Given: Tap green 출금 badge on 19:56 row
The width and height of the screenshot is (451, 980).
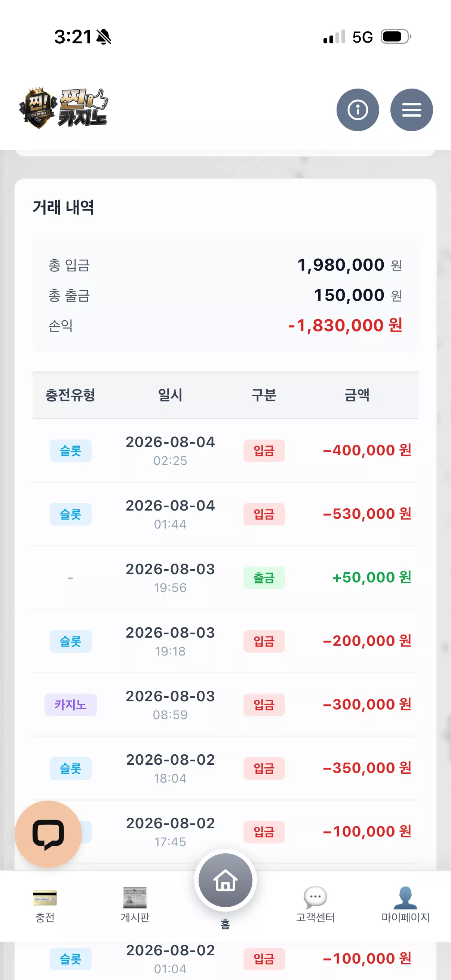Looking at the screenshot, I should (x=264, y=578).
